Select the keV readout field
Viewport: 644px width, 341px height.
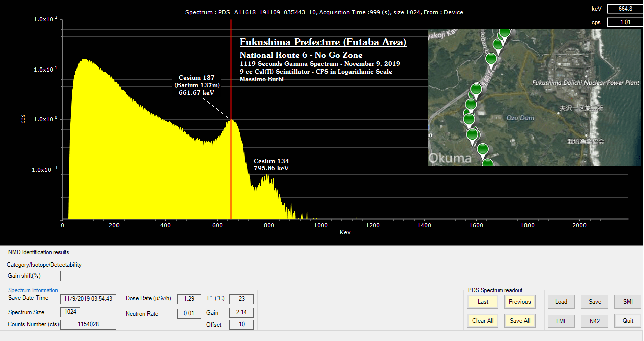[x=624, y=8]
